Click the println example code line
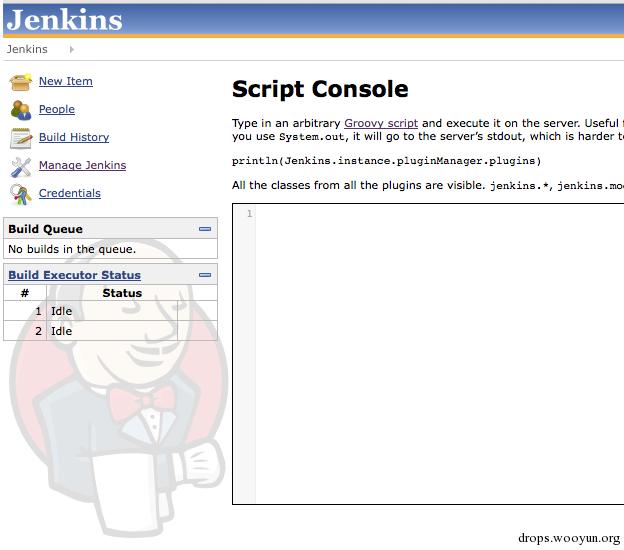The image size is (624, 550). 386,161
